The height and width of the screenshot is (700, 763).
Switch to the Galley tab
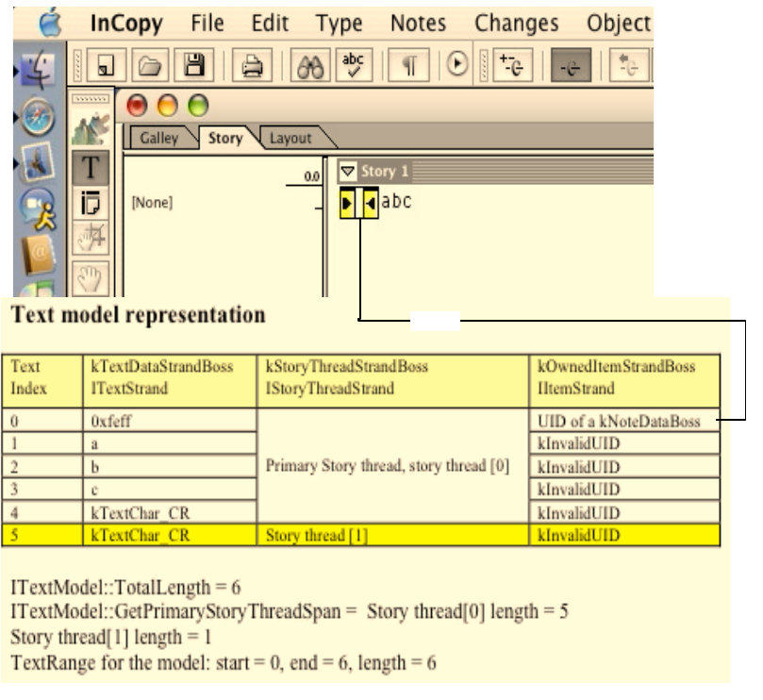click(x=159, y=139)
